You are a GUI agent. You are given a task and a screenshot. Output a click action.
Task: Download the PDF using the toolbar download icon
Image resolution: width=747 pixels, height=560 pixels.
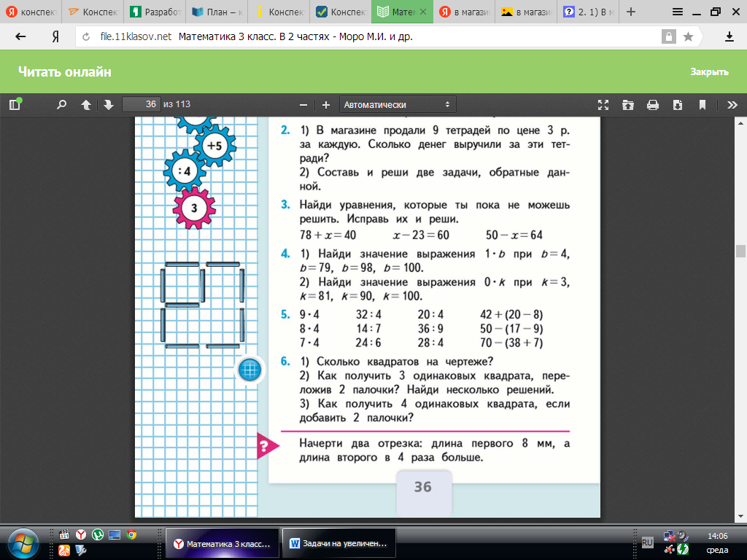click(677, 104)
